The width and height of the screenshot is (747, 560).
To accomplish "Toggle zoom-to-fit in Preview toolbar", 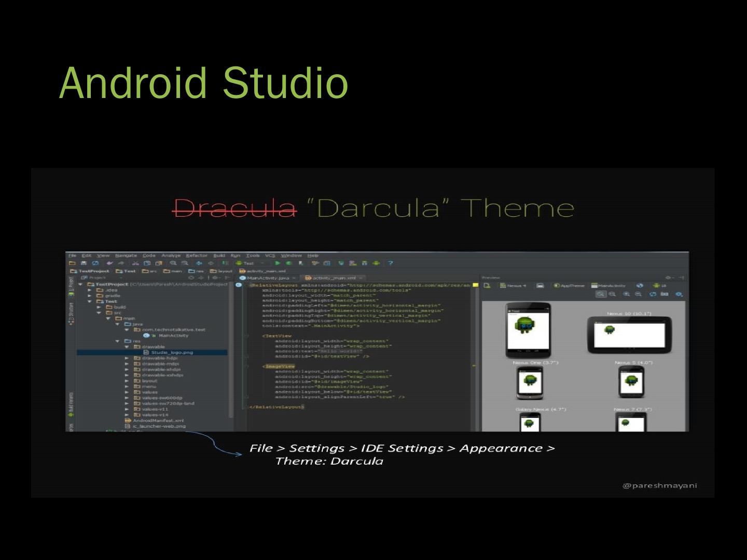I will (601, 294).
